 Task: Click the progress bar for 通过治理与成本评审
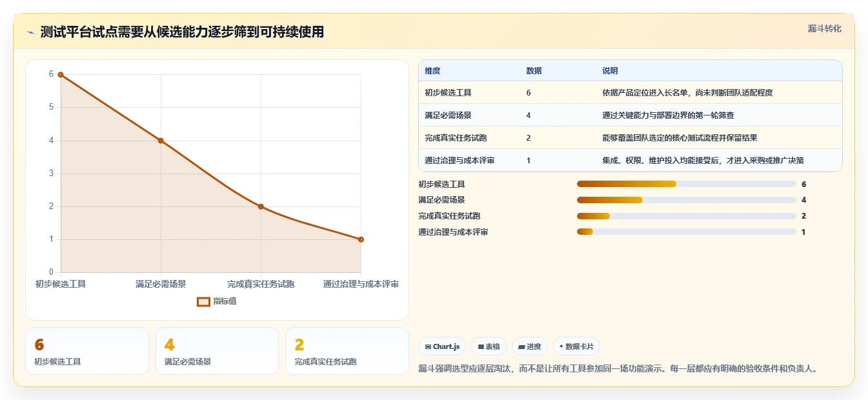(x=686, y=232)
